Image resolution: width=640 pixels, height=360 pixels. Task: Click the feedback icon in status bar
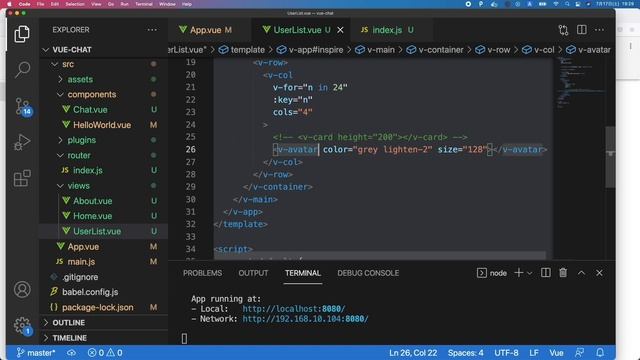[579, 353]
